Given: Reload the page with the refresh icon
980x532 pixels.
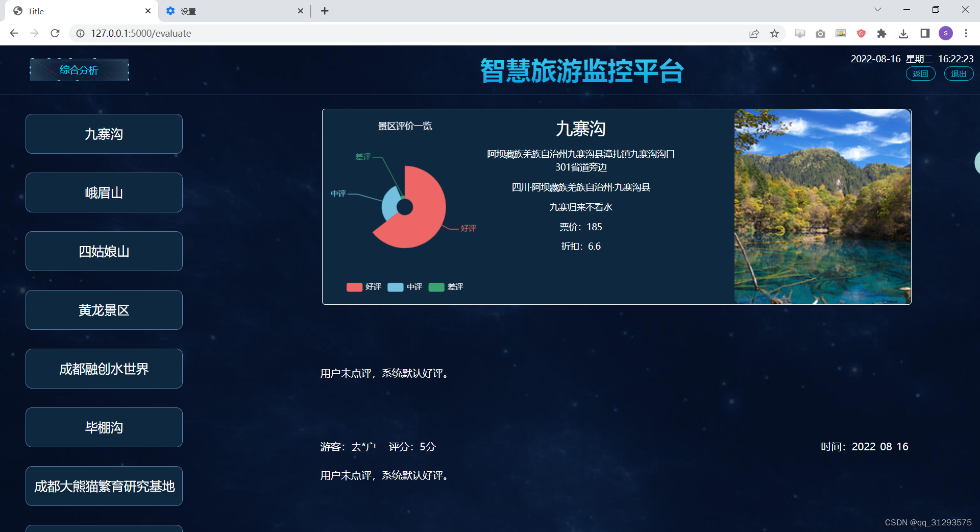Looking at the screenshot, I should (55, 33).
